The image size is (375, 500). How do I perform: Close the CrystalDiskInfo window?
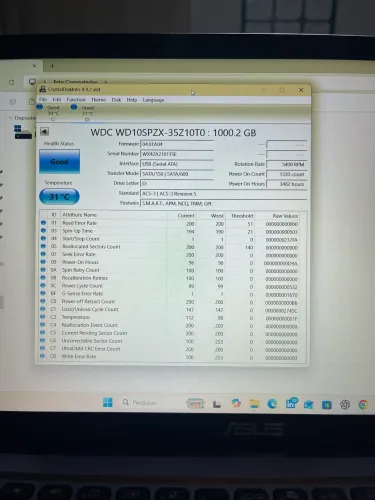(301, 90)
